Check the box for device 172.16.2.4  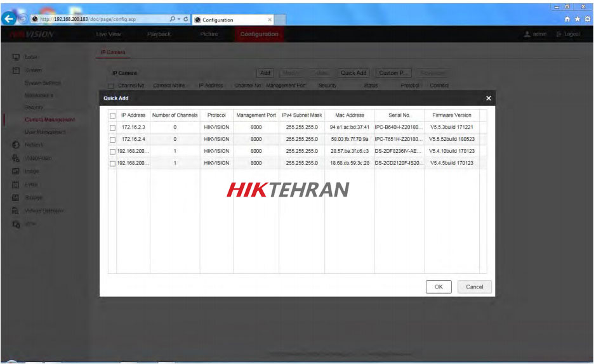(112, 140)
